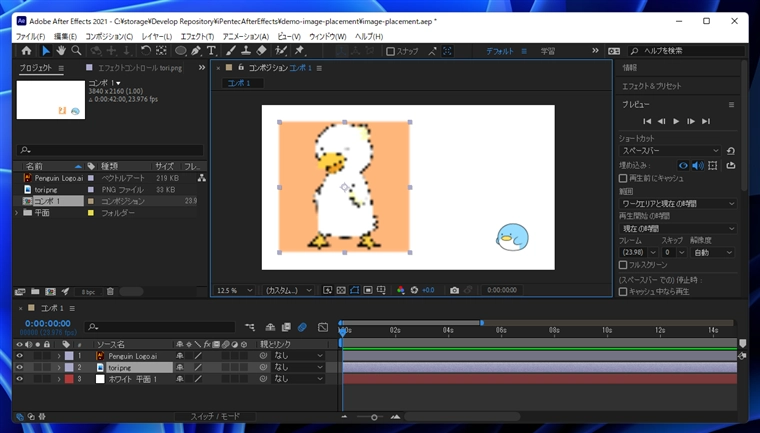Take a snapshot with the camera icon
Screen dimensions: 760x433
click(454, 290)
